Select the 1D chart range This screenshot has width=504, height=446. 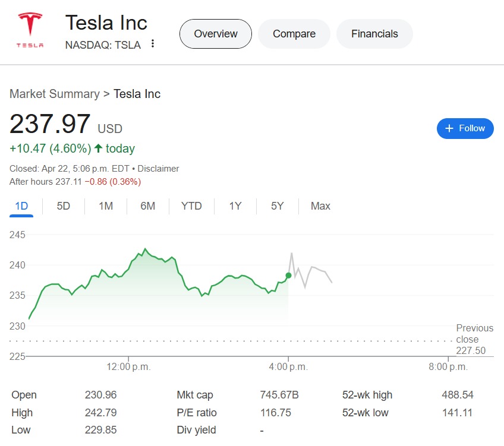(x=21, y=206)
